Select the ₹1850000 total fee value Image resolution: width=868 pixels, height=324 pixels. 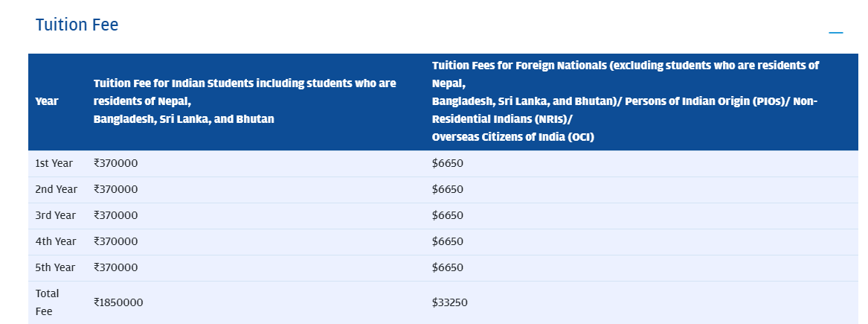click(x=118, y=302)
